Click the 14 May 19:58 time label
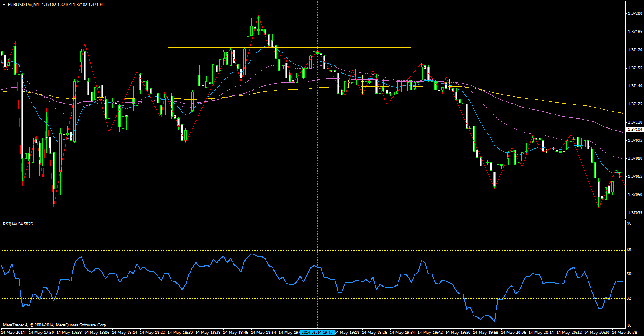This screenshot has height=336, width=644. [486, 333]
